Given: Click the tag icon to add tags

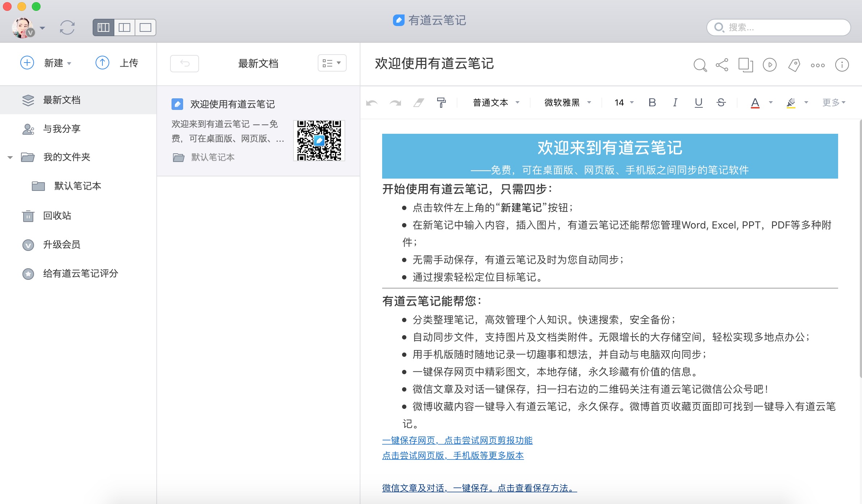Looking at the screenshot, I should (x=794, y=65).
